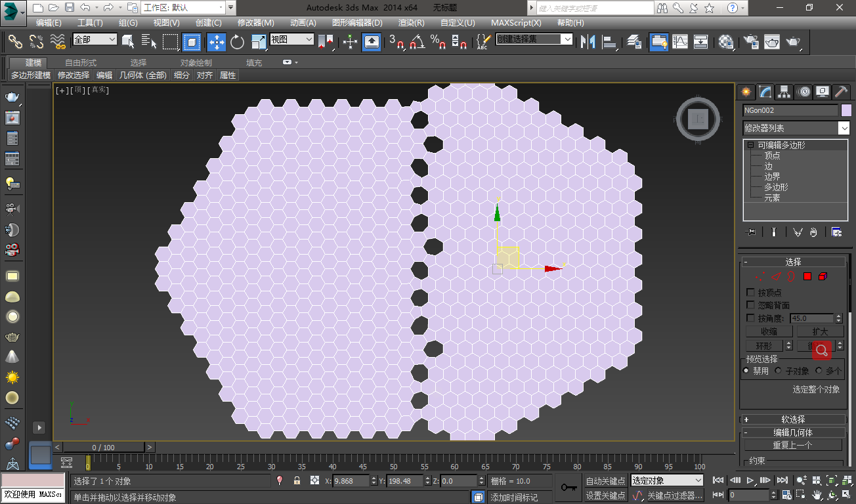Enable the 按顶点 checkbox
Image resolution: width=856 pixels, height=504 pixels.
(x=751, y=292)
